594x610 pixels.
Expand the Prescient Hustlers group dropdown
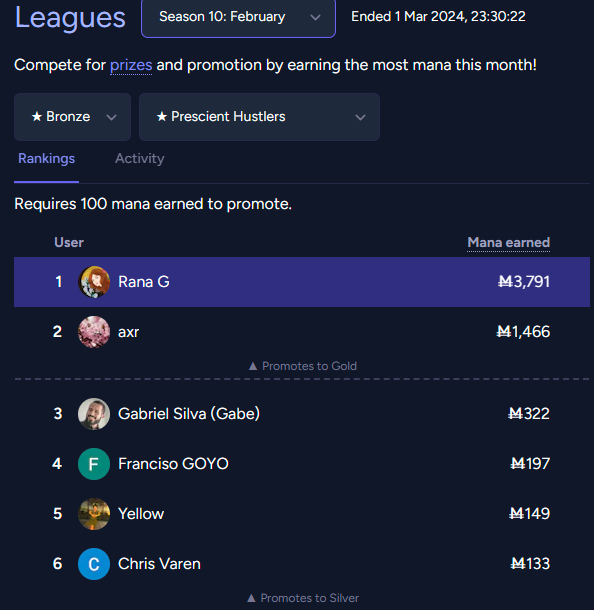(259, 117)
